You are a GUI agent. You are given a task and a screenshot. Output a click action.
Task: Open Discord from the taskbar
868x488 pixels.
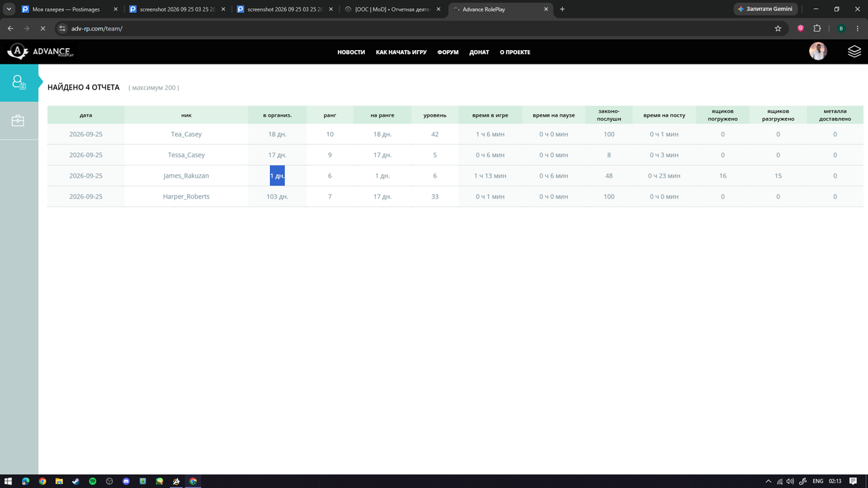click(126, 481)
